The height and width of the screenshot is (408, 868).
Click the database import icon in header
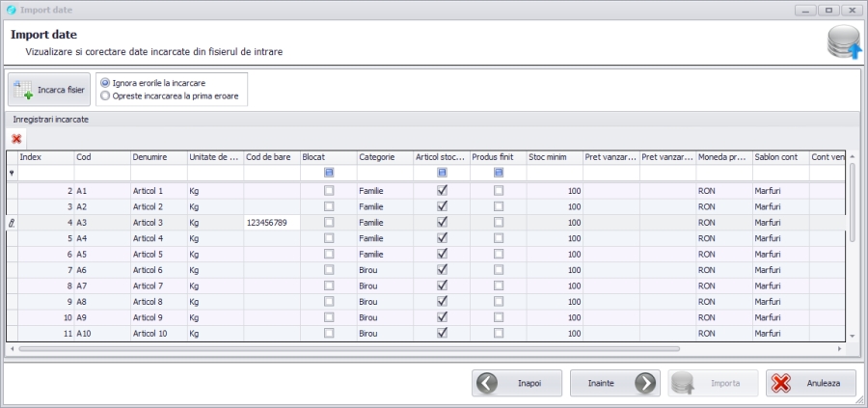point(844,43)
